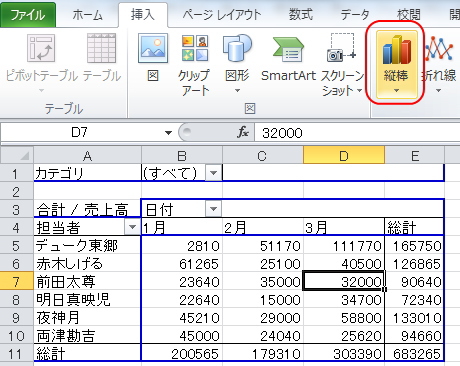Select the 2月 column label cell
Viewport: 460px width, 366px height.
pos(263,227)
